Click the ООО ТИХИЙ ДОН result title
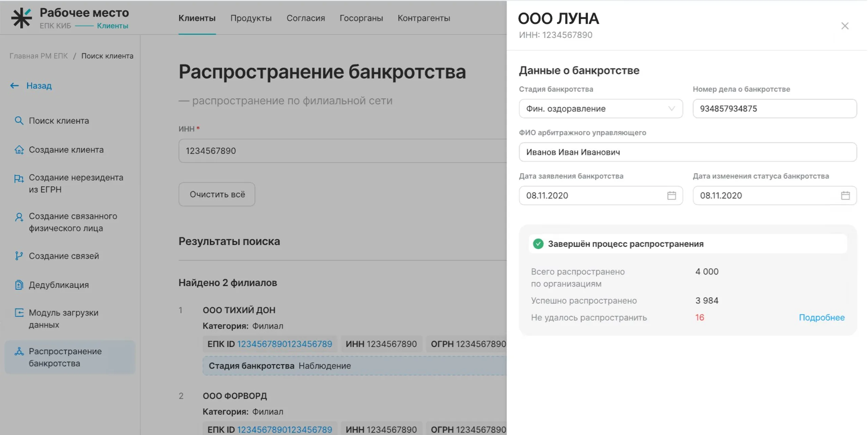 239,310
